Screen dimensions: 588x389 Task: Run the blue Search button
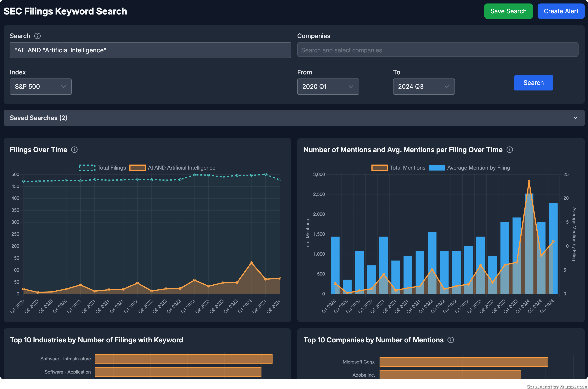(x=534, y=83)
